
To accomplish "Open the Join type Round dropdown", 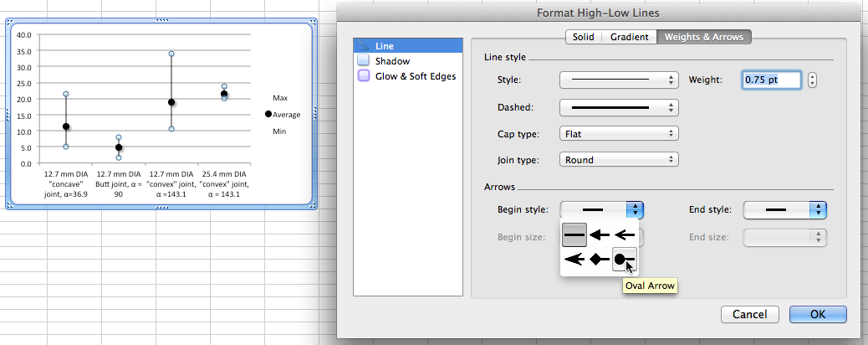I will pyautogui.click(x=619, y=160).
